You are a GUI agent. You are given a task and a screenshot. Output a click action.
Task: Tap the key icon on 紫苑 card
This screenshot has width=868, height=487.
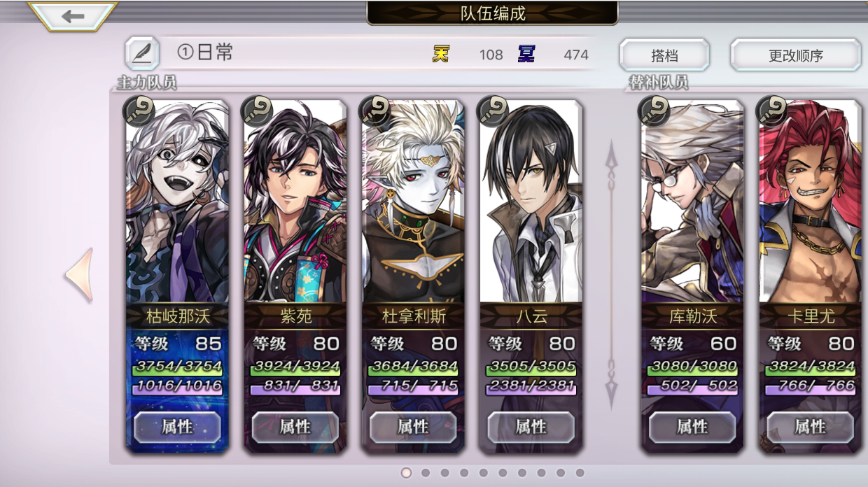click(257, 110)
